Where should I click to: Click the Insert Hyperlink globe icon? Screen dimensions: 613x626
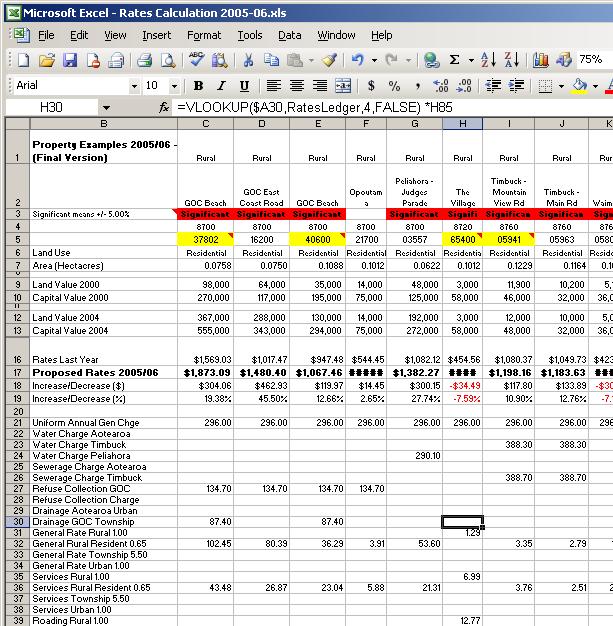[432, 60]
